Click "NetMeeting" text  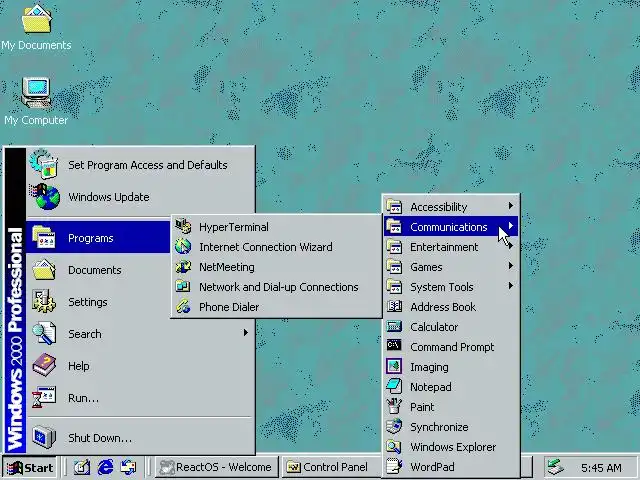click(227, 267)
